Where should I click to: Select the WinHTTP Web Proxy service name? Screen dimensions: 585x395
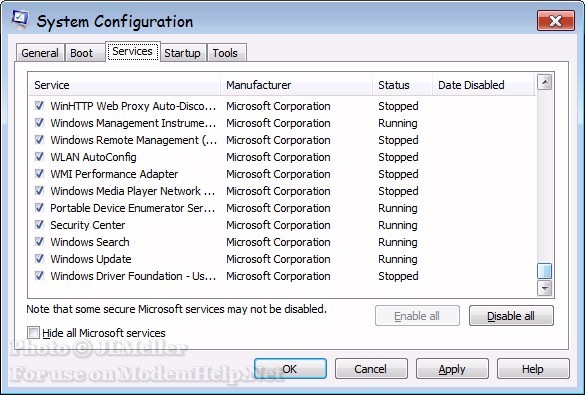click(x=133, y=106)
